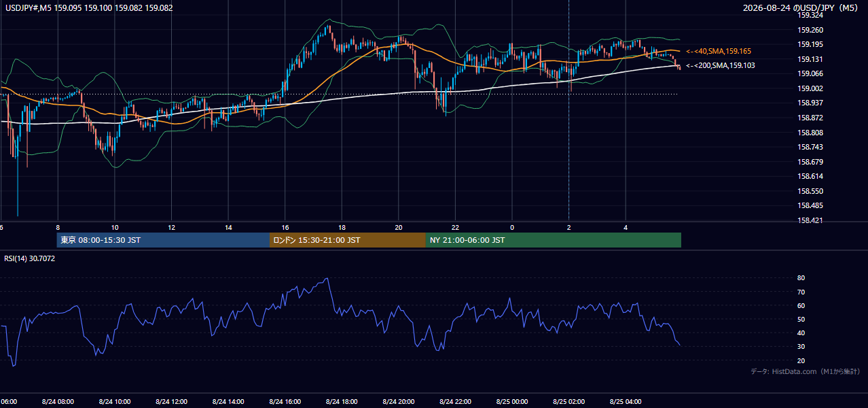Click hour label 18 under the price chart
This screenshot has height=408, width=868.
point(342,227)
